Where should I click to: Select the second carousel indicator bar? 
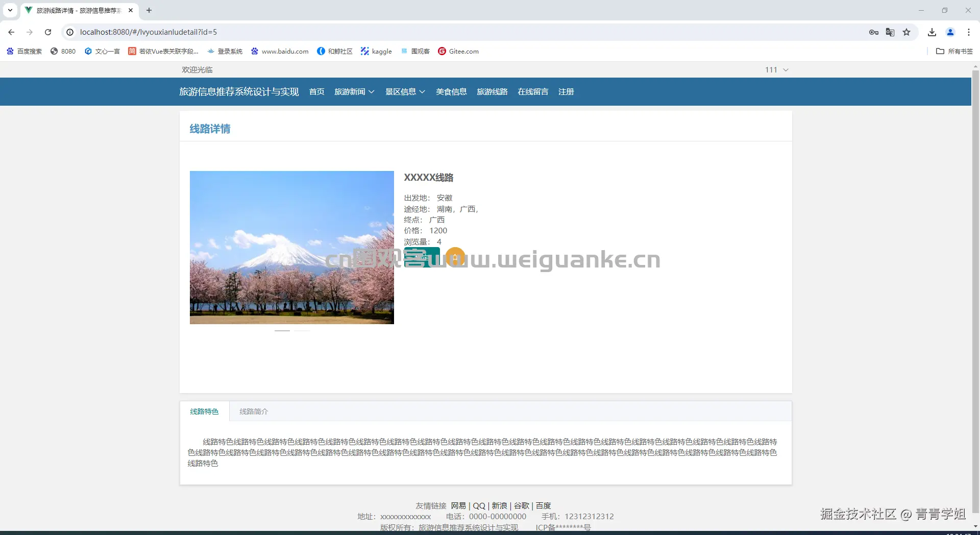pos(302,331)
